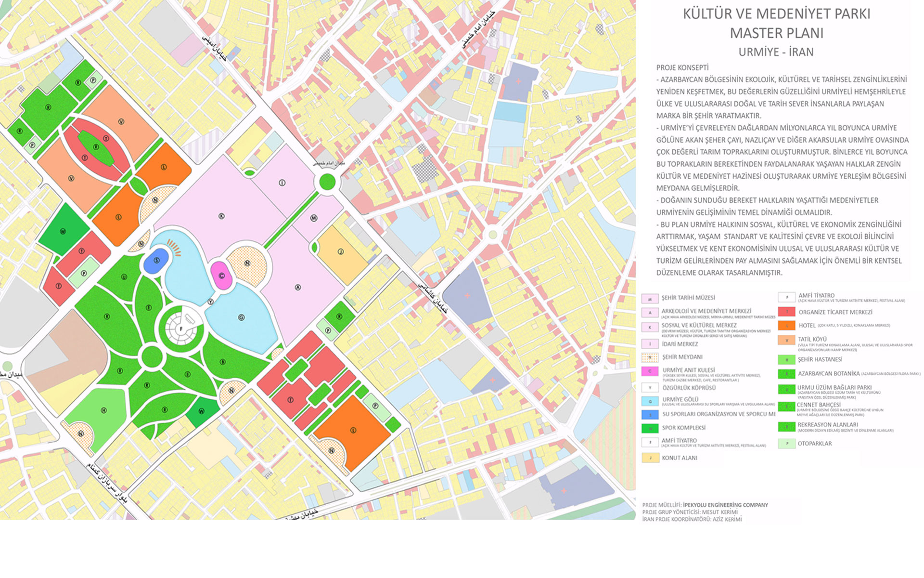
Task: Click the ŞEHİR MEYDANI dotted legend swatch
Action: (x=650, y=357)
